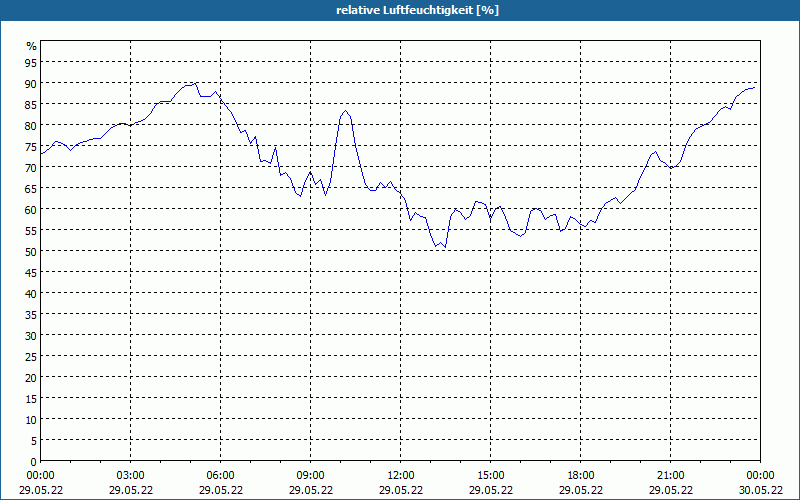Screen dimensions: 800x500
Task: Select the 06:00 time label
Action: pyautogui.click(x=220, y=476)
